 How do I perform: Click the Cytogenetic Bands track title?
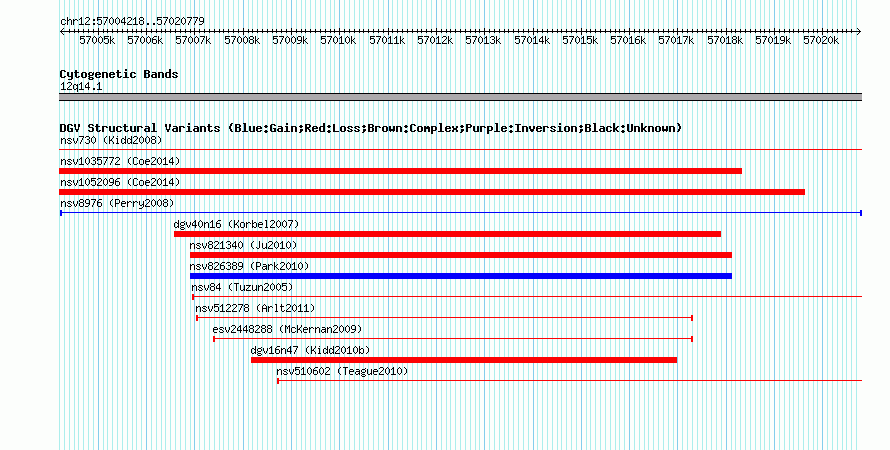pos(119,74)
